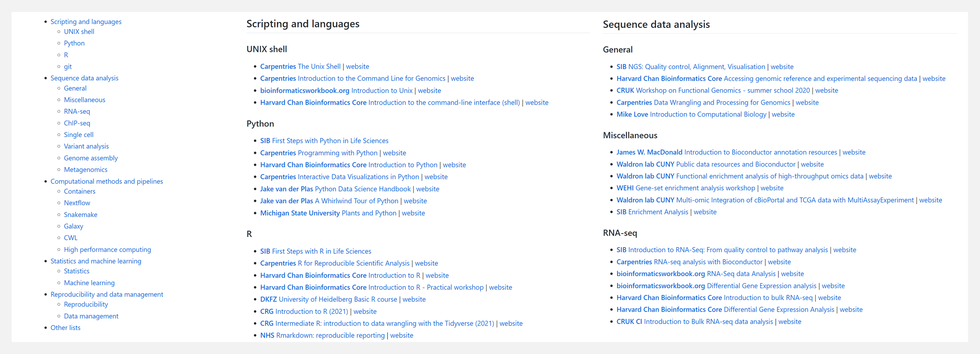Open CRG Introduction to R (2021) link

304,311
